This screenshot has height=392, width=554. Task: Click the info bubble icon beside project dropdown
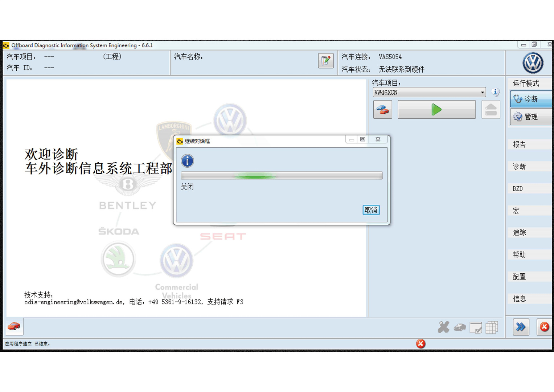tap(495, 92)
